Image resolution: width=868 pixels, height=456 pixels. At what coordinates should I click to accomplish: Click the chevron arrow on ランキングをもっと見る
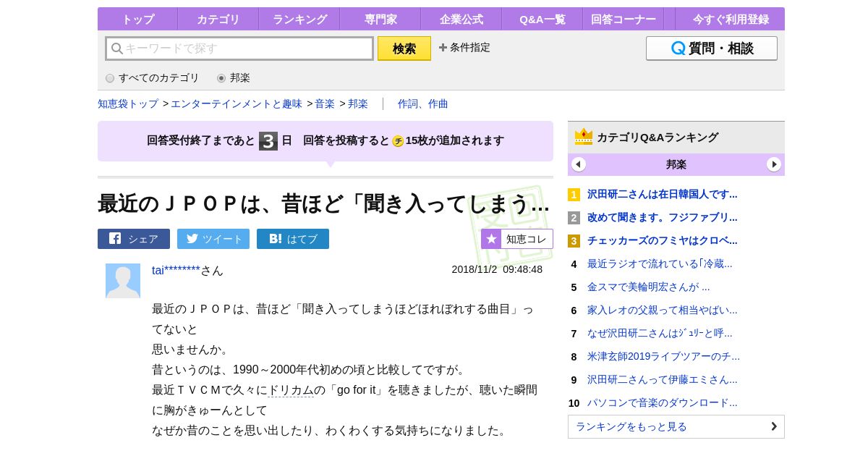(773, 426)
